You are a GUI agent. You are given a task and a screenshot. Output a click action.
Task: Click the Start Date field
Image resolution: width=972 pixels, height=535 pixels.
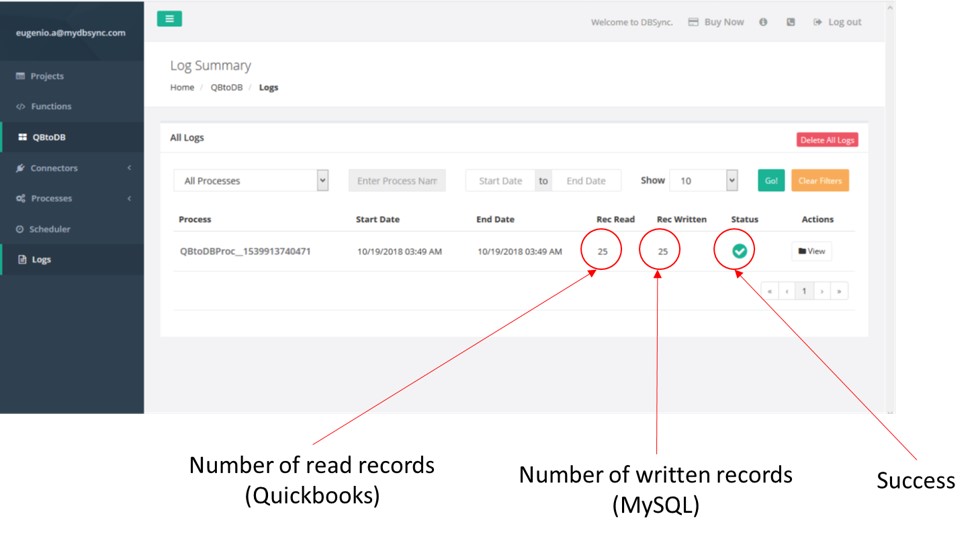[x=500, y=181]
